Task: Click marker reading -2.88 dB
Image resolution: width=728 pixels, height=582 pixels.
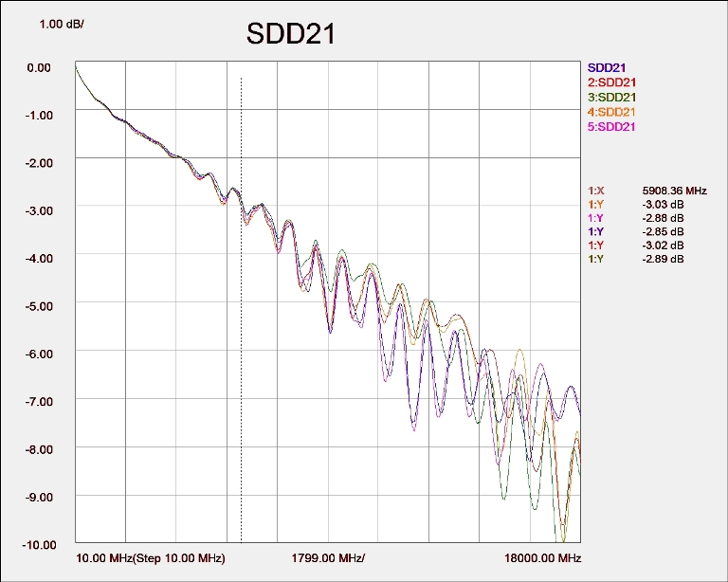Action: tap(663, 218)
